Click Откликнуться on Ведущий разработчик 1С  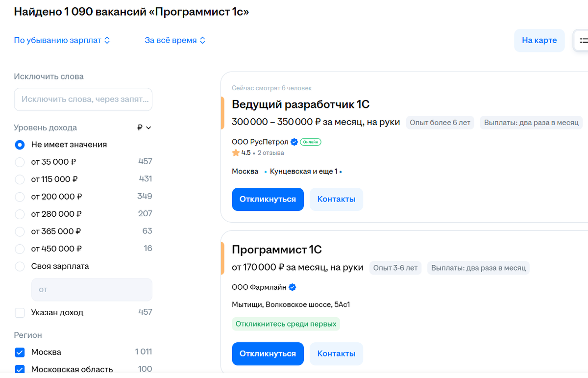point(268,199)
